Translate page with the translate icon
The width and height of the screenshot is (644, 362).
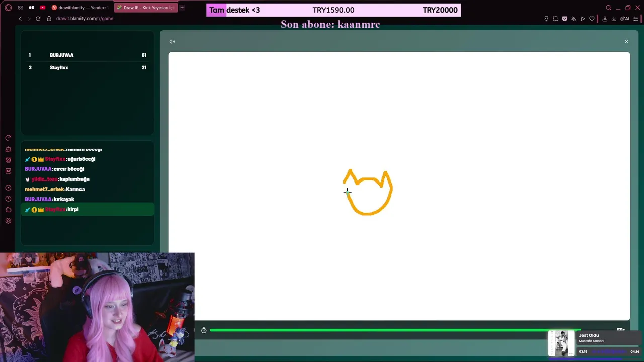574,19
